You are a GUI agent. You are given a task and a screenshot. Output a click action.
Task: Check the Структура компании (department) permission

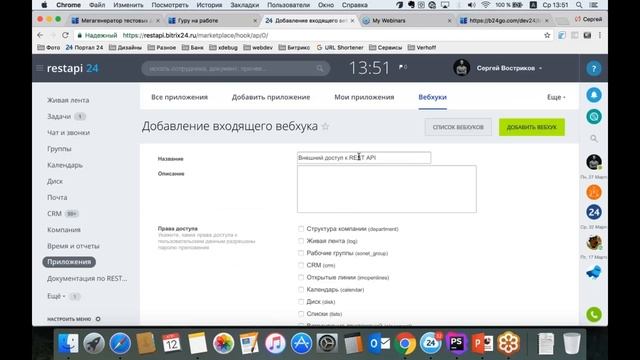point(301,229)
